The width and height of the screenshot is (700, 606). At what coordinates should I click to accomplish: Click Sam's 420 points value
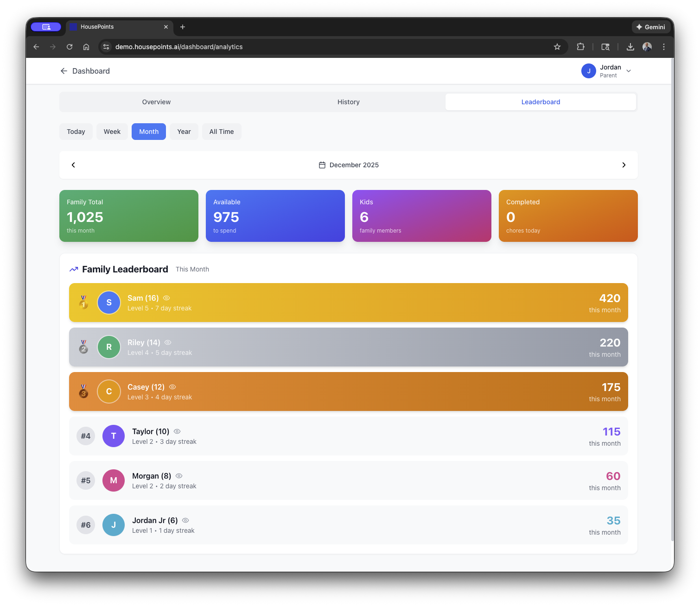pos(610,298)
